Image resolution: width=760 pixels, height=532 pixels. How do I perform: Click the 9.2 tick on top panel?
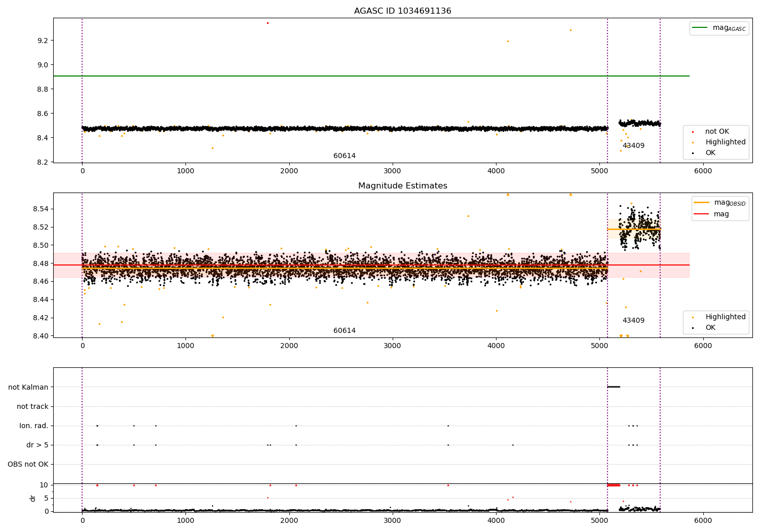tap(43, 41)
